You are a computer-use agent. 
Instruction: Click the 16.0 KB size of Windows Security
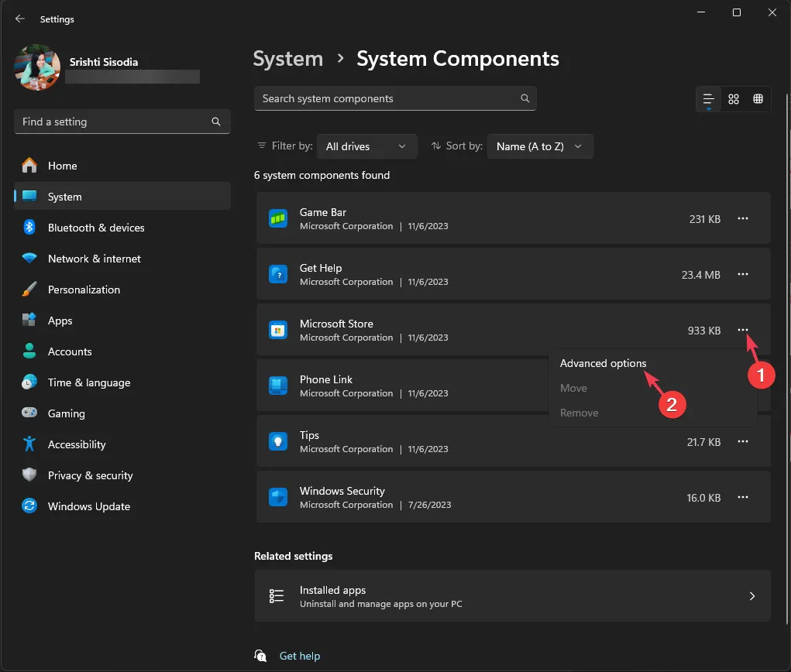[x=703, y=498]
